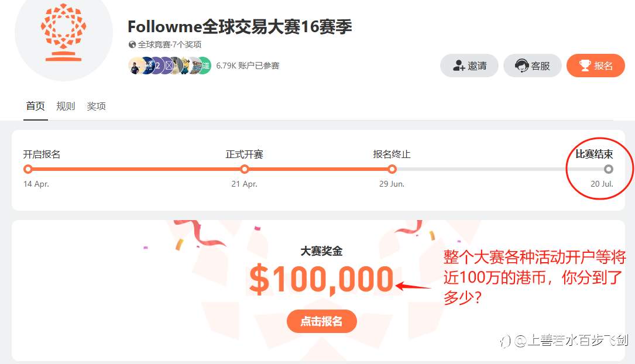Viewport: 635px width, 364px height.
Task: Click the $100,000 prize amount
Action: pyautogui.click(x=321, y=279)
